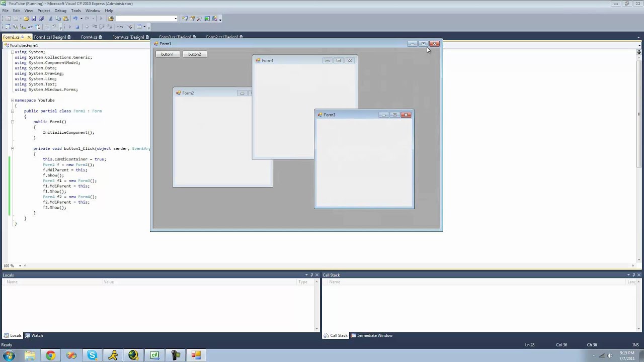Click Continue debugging play icon

[70, 27]
